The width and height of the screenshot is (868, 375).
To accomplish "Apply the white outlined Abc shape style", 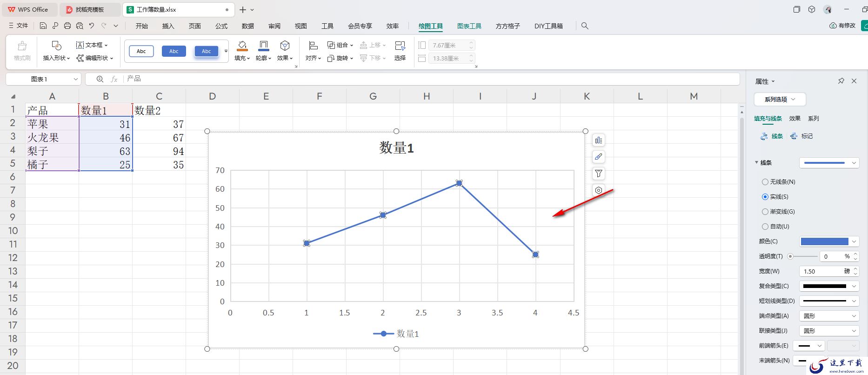I will tap(141, 51).
